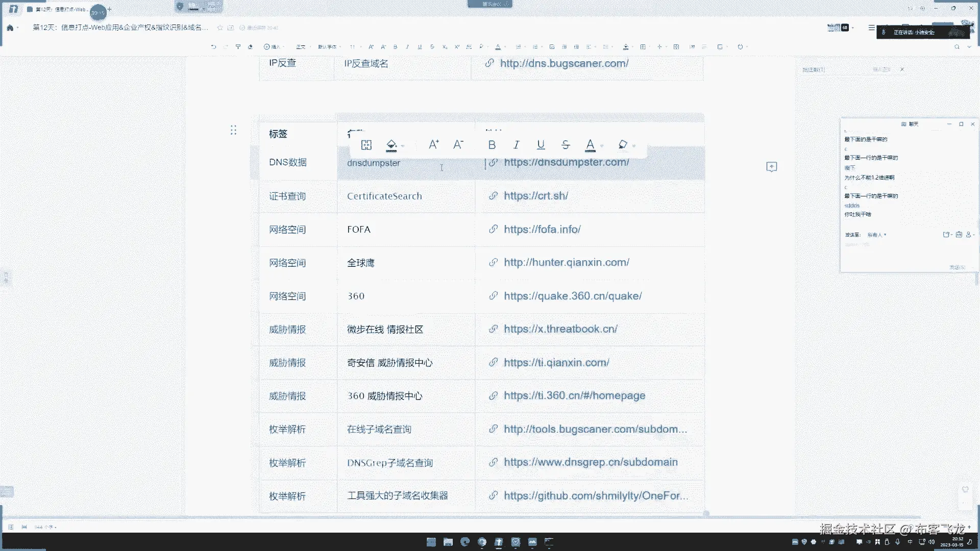Open cell fill color dropdown arrow

[x=403, y=146]
